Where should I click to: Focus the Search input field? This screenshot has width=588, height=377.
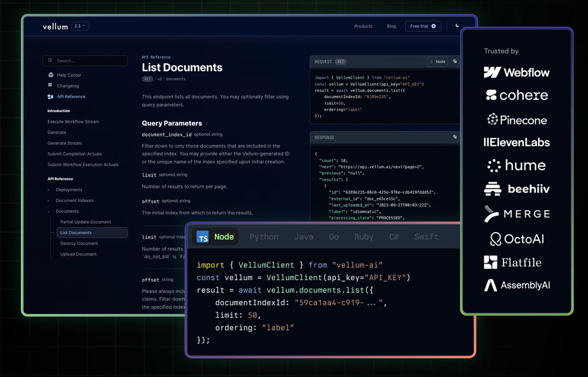click(85, 60)
